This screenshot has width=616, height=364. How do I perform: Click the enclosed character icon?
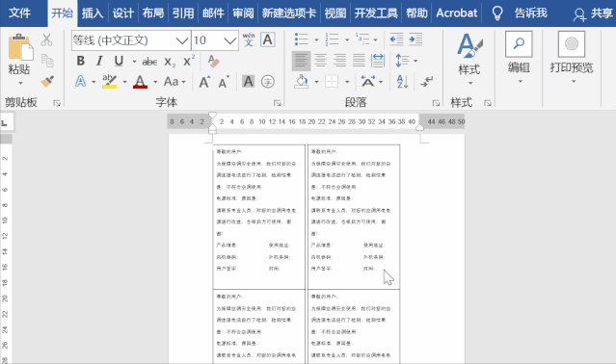pyautogui.click(x=268, y=82)
